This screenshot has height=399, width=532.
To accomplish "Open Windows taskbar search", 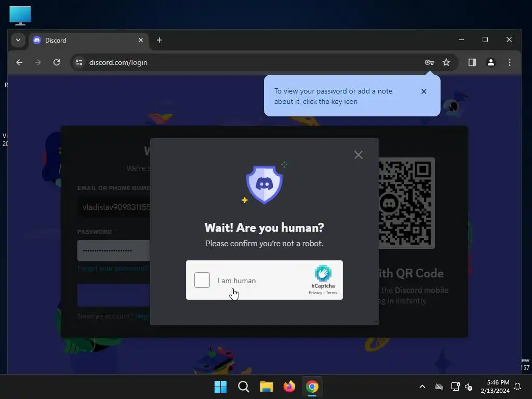I will (x=243, y=387).
